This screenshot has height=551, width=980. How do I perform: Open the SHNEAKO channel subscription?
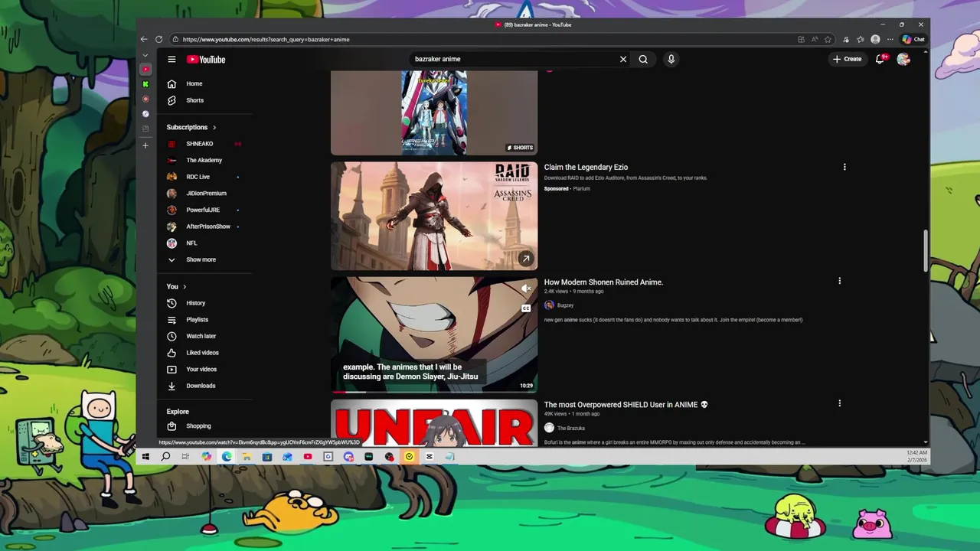(205, 144)
